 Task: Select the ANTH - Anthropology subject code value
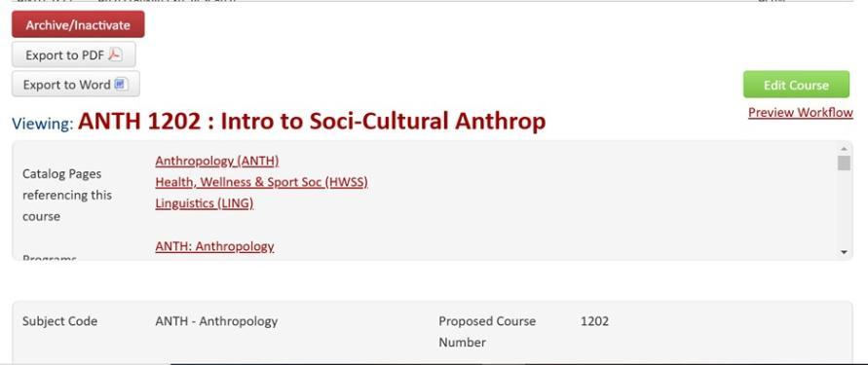pos(216,321)
